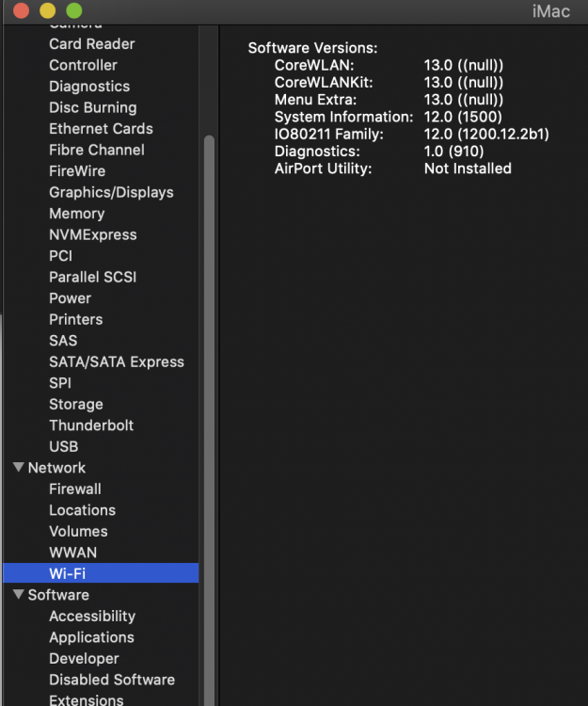Show Ethernet Cards information
The height and width of the screenshot is (706, 588).
tap(101, 129)
